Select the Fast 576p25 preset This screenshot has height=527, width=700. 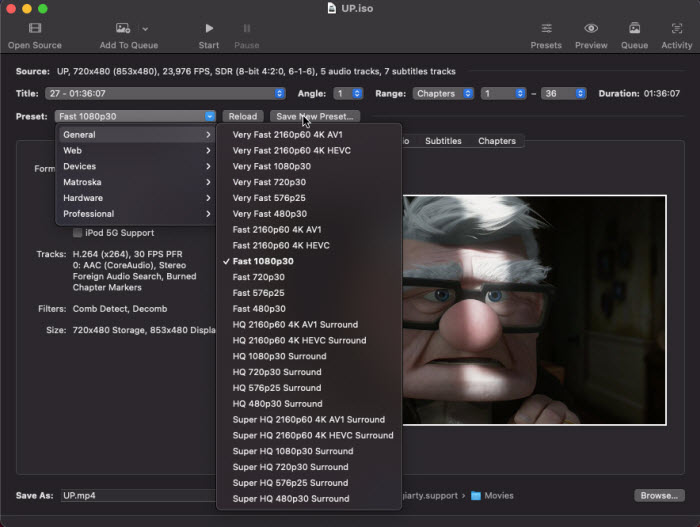(309, 293)
